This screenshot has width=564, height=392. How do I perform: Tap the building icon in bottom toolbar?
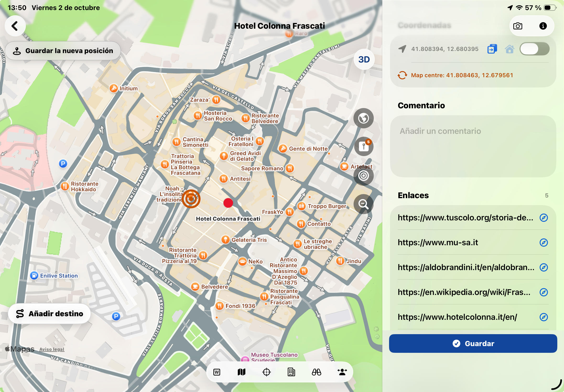pos(291,372)
